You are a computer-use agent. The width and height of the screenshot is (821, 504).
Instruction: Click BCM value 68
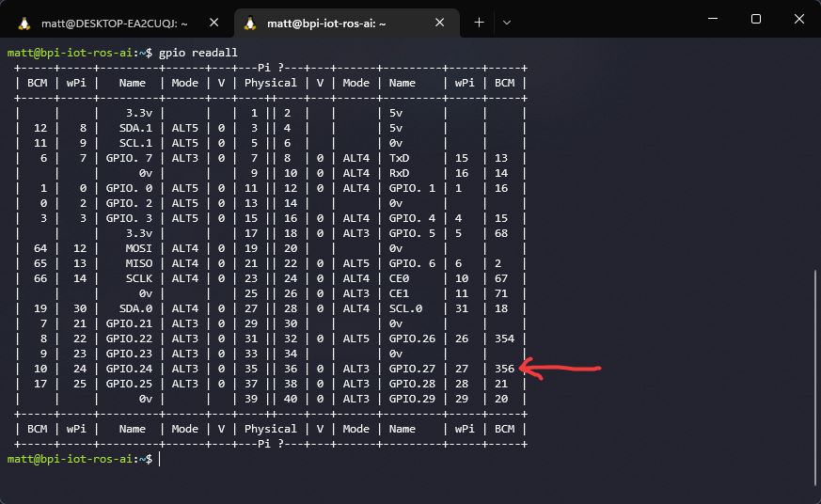[x=501, y=233]
